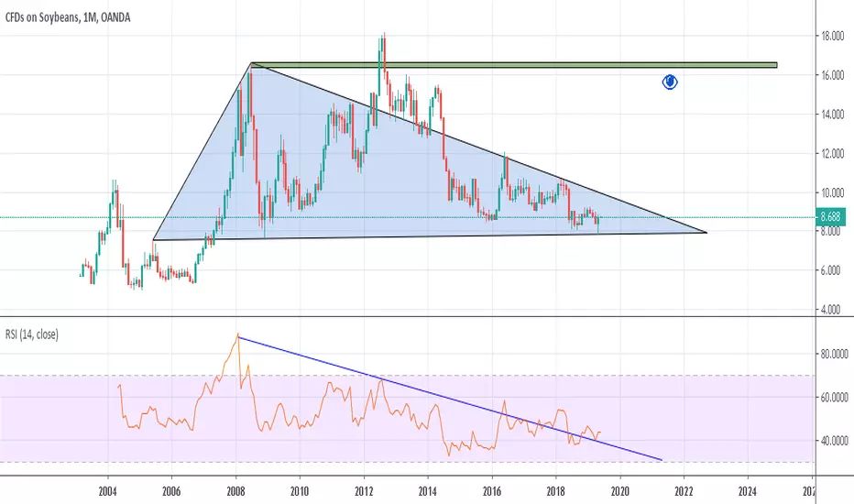Select the green horizontal resistance zone rectangle
Viewport: 854px width, 504px height.
pyautogui.click(x=514, y=65)
